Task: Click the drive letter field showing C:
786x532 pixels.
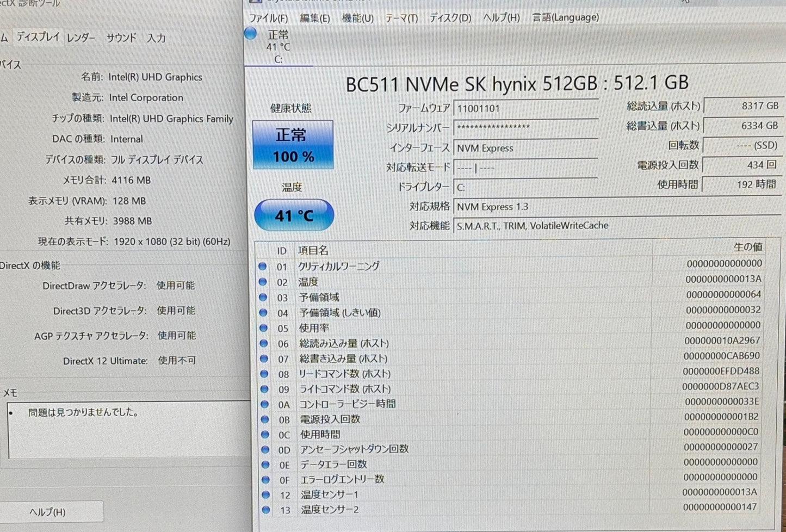Action: (x=526, y=187)
